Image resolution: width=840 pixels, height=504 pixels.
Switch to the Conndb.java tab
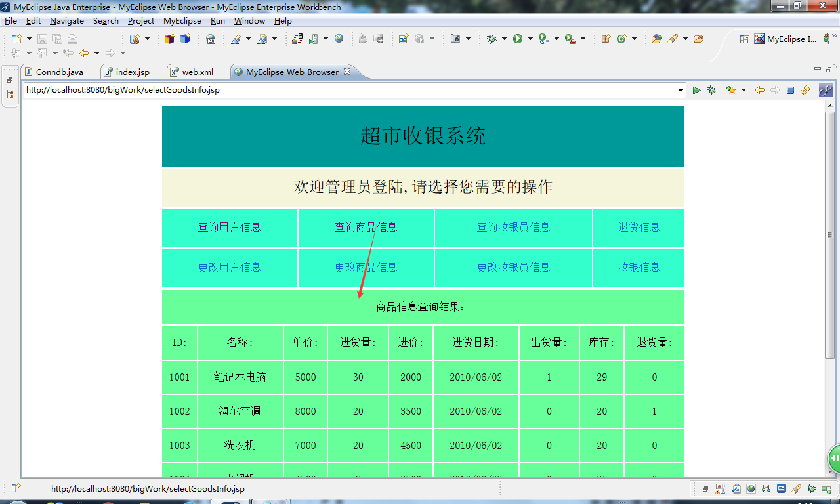coord(60,72)
